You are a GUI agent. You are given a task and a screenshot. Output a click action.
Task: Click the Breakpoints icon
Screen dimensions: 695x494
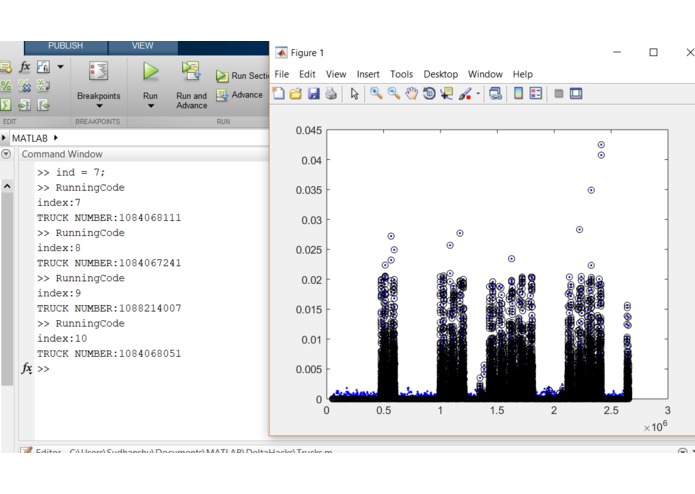(98, 71)
